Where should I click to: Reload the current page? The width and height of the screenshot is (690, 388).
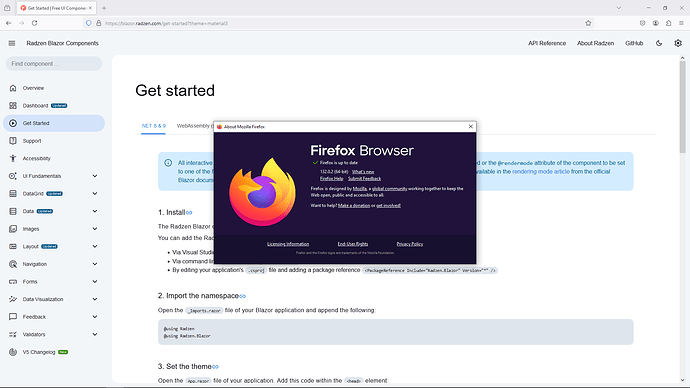[34, 23]
